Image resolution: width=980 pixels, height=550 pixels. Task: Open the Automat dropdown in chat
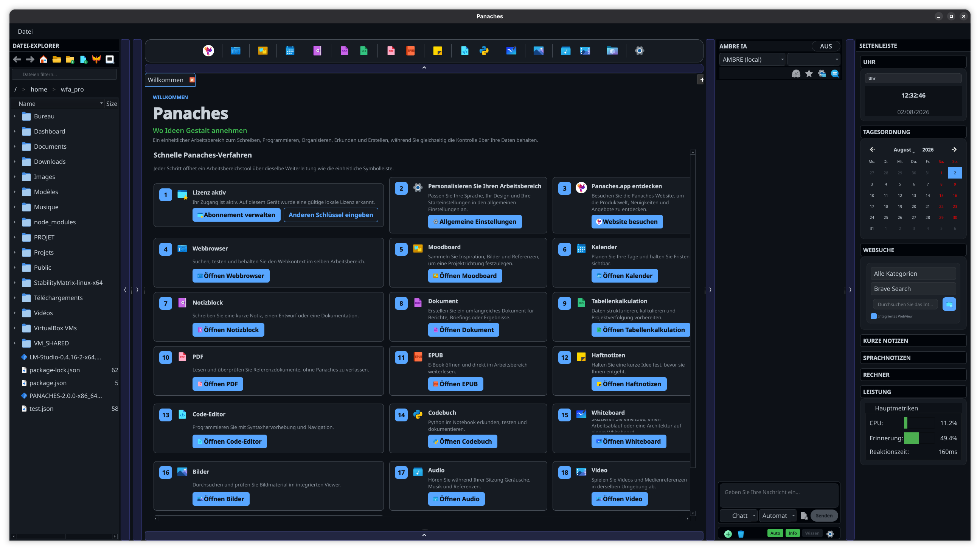click(778, 516)
